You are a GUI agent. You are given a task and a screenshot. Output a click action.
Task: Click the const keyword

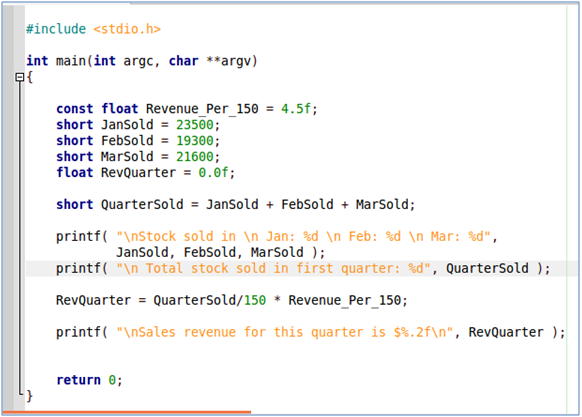[x=75, y=109]
